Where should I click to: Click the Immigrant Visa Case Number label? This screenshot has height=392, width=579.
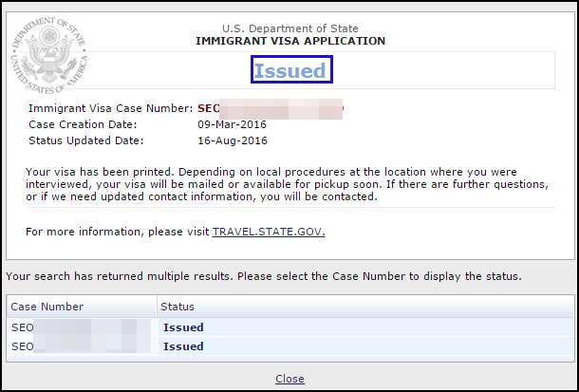coord(110,109)
